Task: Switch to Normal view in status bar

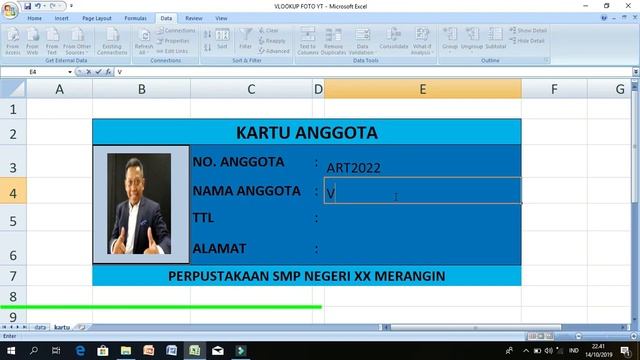Action: [532, 336]
